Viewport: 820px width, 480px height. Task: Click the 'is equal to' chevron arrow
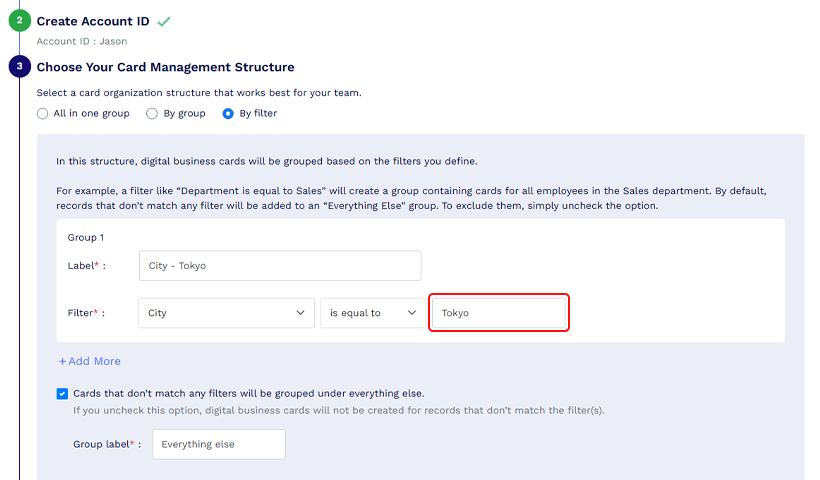pyautogui.click(x=412, y=313)
